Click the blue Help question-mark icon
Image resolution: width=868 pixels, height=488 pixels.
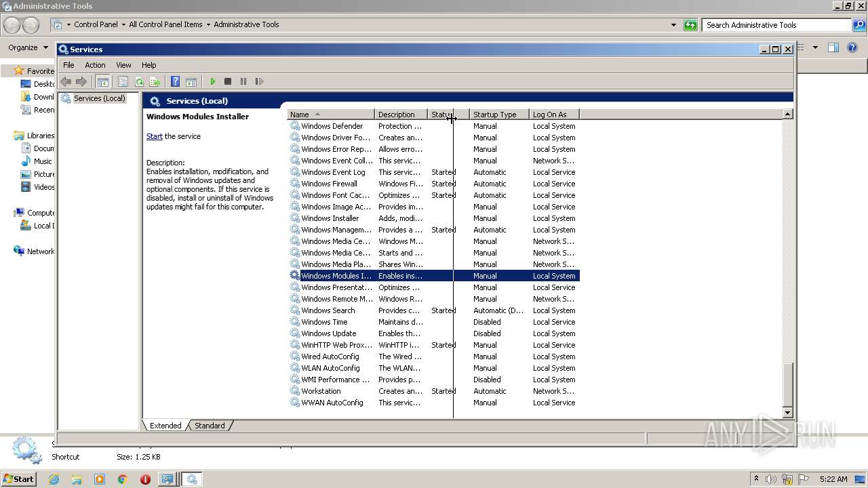(x=175, y=81)
